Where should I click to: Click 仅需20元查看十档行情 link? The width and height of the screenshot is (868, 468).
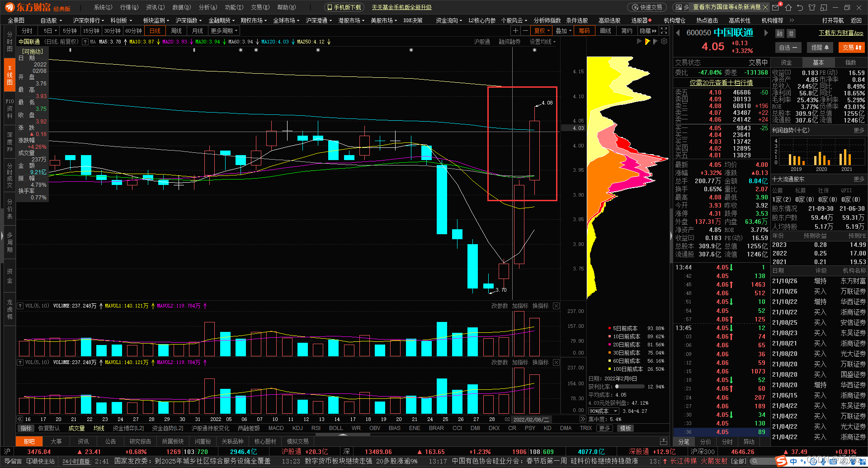point(721,83)
